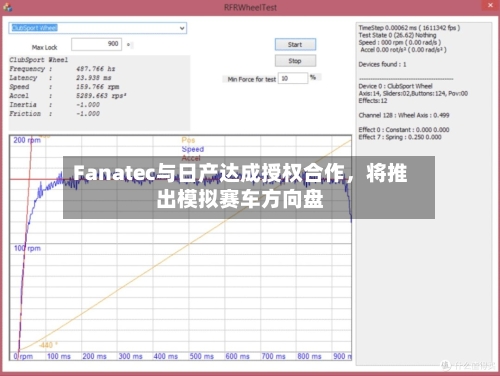
Task: Close the RFRWheelTest window
Action: coord(490,5)
